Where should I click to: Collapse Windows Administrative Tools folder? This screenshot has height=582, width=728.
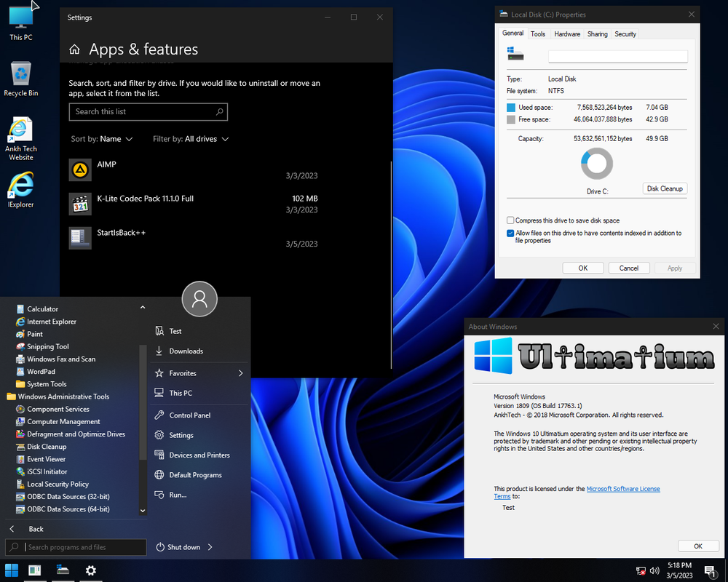[58, 396]
